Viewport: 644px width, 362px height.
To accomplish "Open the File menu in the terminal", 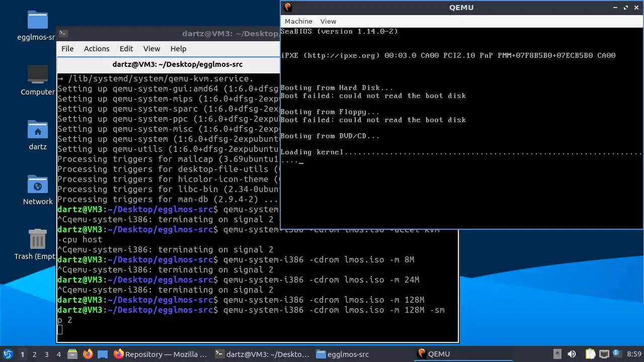I will point(67,49).
